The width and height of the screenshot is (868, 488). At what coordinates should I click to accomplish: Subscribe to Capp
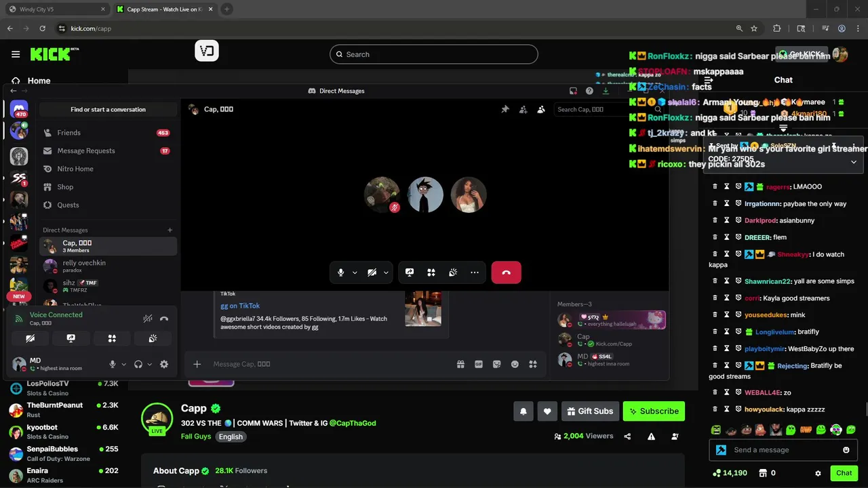point(654,411)
